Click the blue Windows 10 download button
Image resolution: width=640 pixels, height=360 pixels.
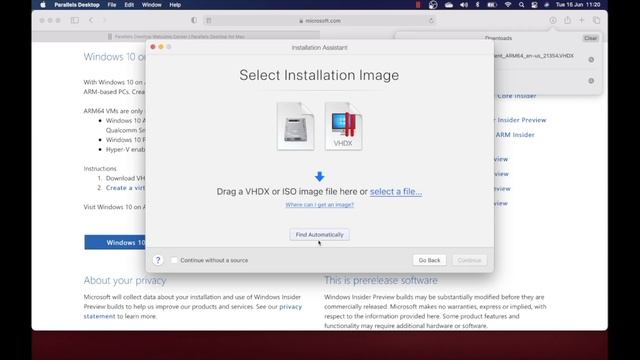tap(115, 242)
